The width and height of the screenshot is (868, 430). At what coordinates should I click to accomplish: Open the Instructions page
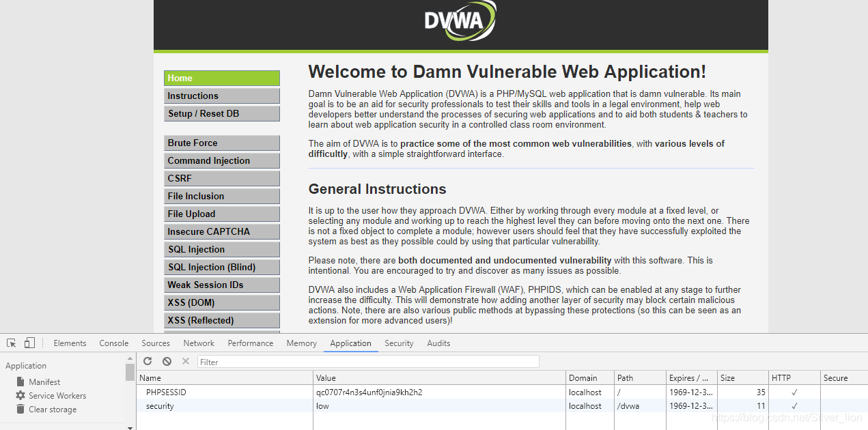[x=222, y=96]
